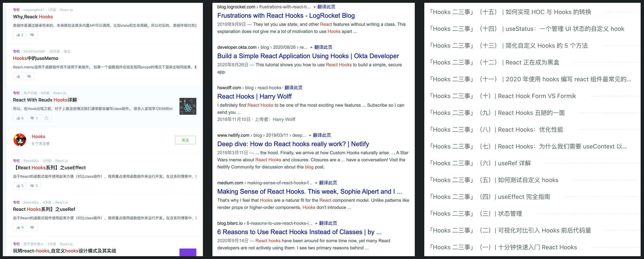Expand dropdown arrow beside blog.logrocket.com result

tap(314, 7)
